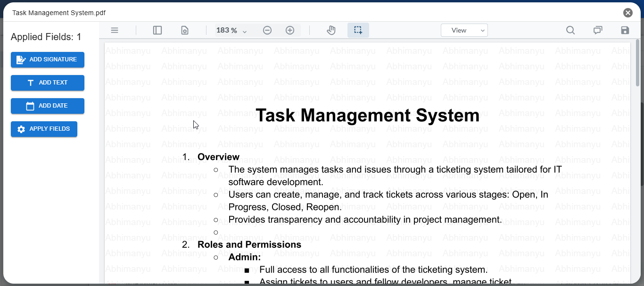Screen dimensions: 644x286
Task: Select the Pan hand tool
Action: coord(331,30)
